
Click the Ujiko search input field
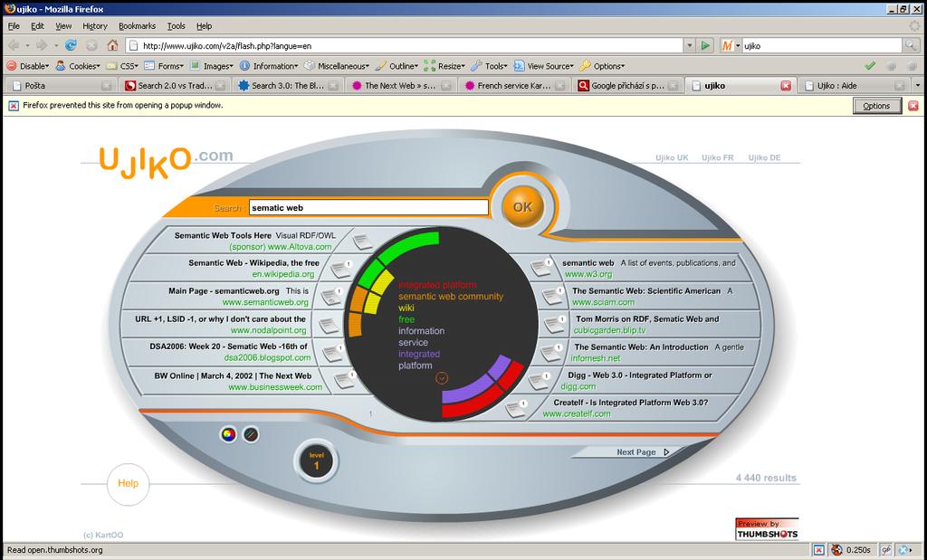tap(369, 207)
